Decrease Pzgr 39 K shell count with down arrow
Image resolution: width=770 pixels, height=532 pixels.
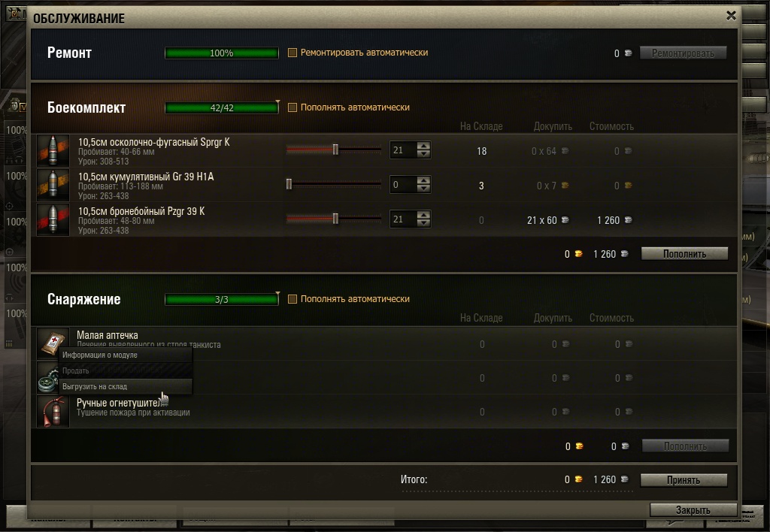(x=423, y=223)
